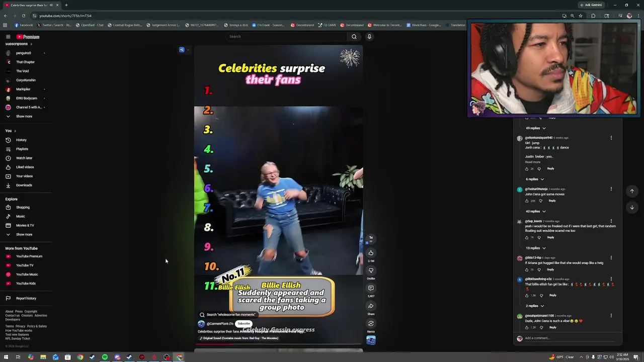644x362 pixels.
Task: Bookmark this page with star icon
Action: pos(581,16)
